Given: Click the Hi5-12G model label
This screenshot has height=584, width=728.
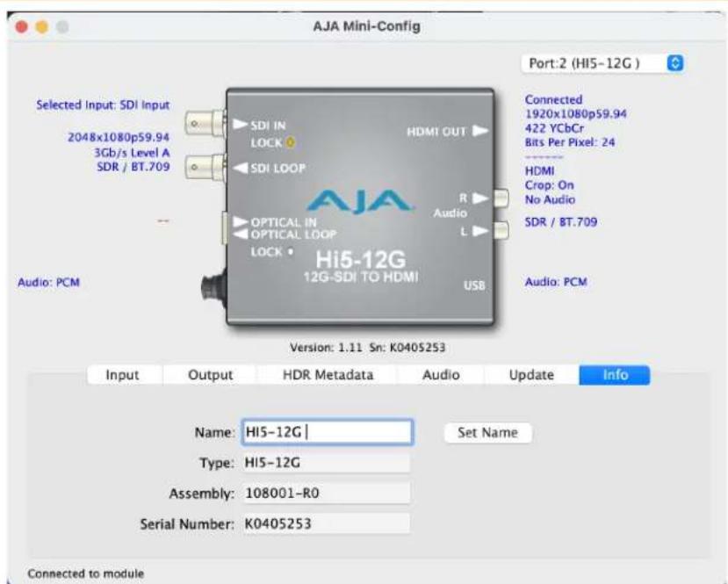Looking at the screenshot, I should click(361, 259).
